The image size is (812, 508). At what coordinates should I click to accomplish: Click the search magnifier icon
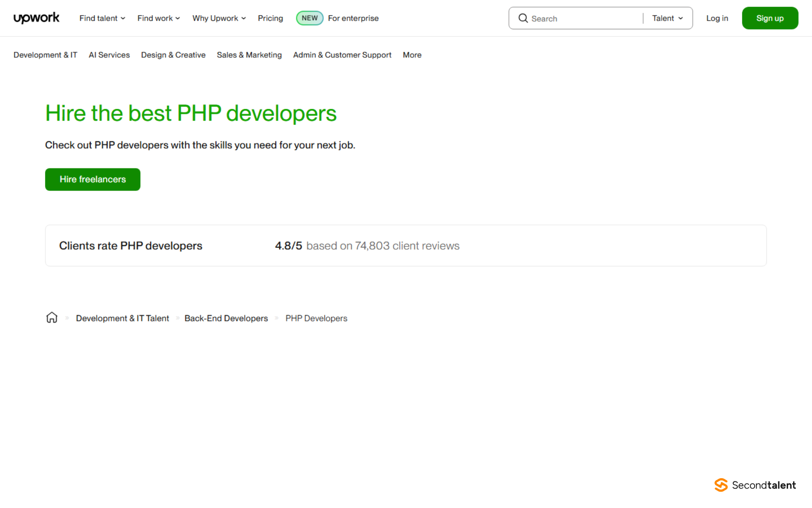click(523, 18)
